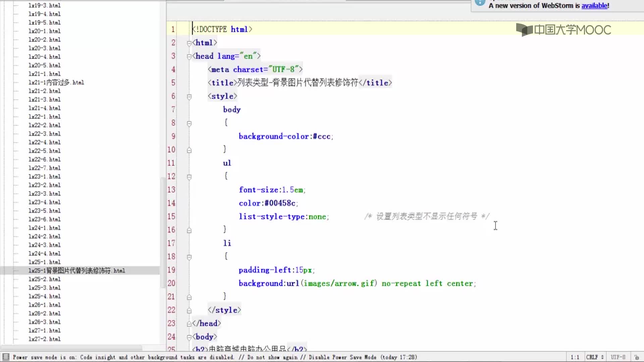Open lx23-4.html in the file tree
Screen dimensions: 644x362
point(44,202)
